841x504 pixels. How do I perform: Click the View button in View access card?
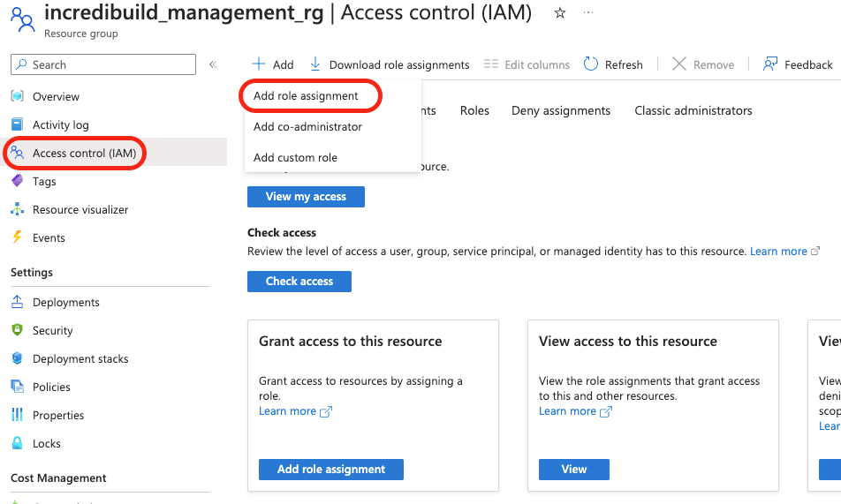pyautogui.click(x=574, y=470)
